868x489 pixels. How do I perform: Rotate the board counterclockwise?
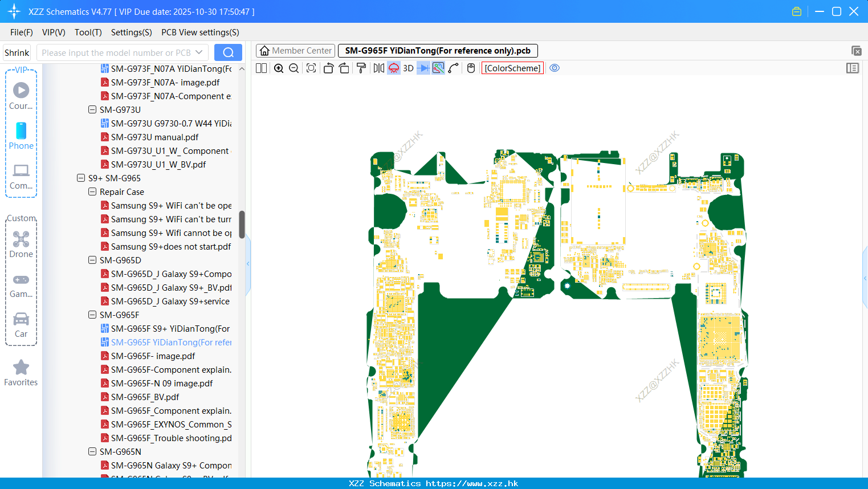(x=328, y=68)
